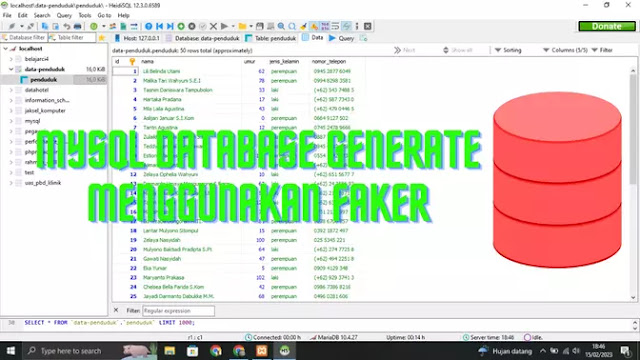Open the Load SQL file dropdown arrow

251,26
